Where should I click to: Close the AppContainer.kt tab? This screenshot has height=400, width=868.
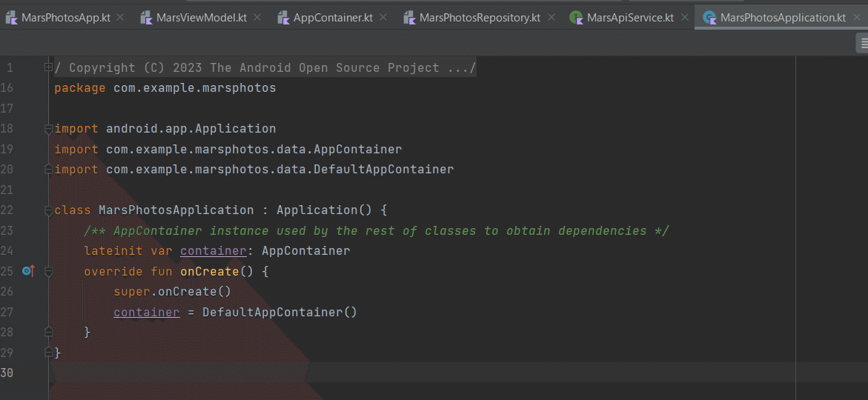[x=383, y=17]
